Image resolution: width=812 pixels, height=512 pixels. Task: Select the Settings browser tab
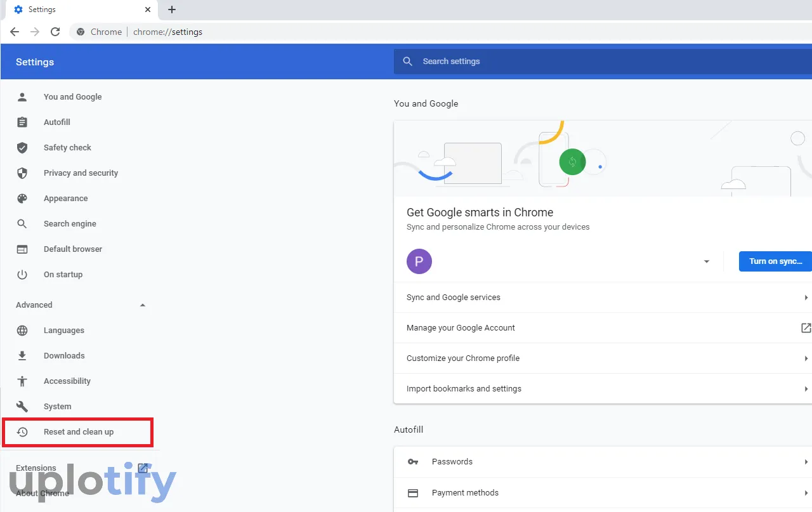(81, 10)
